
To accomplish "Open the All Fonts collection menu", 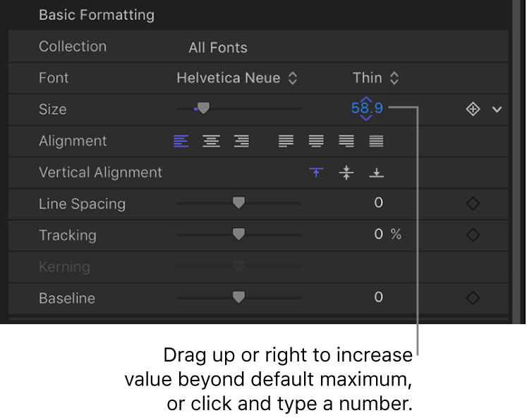I will (218, 48).
